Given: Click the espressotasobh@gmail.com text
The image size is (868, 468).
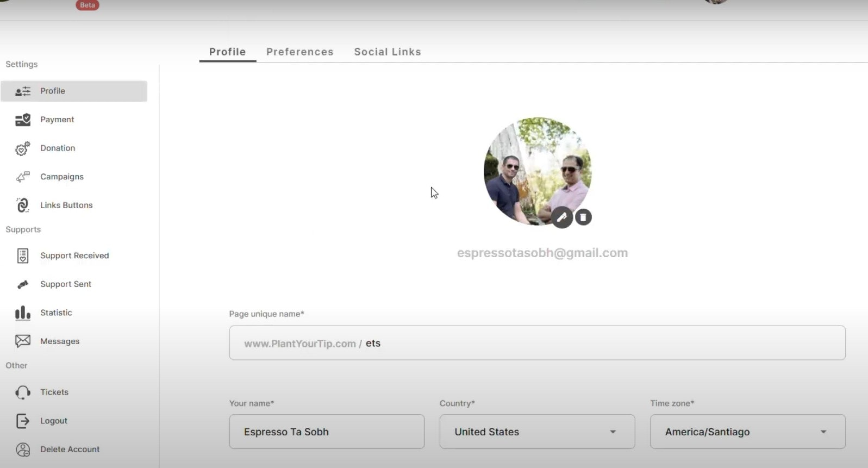Looking at the screenshot, I should [542, 253].
